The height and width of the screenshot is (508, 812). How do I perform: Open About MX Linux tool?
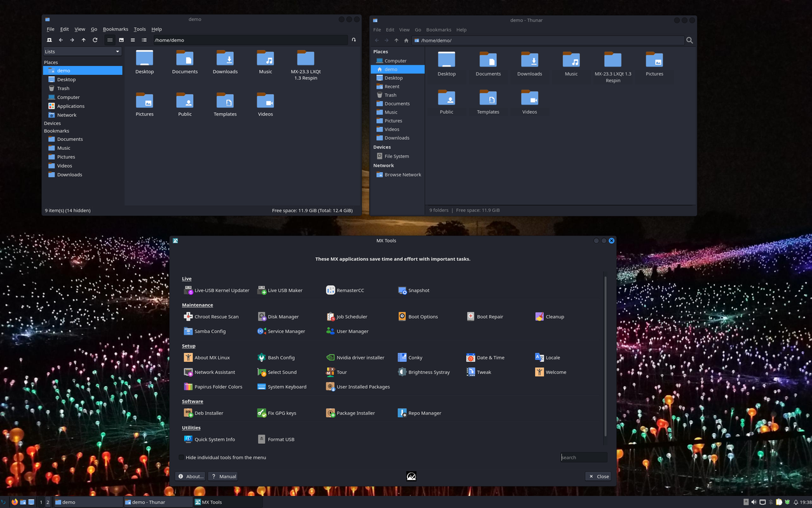coord(206,358)
